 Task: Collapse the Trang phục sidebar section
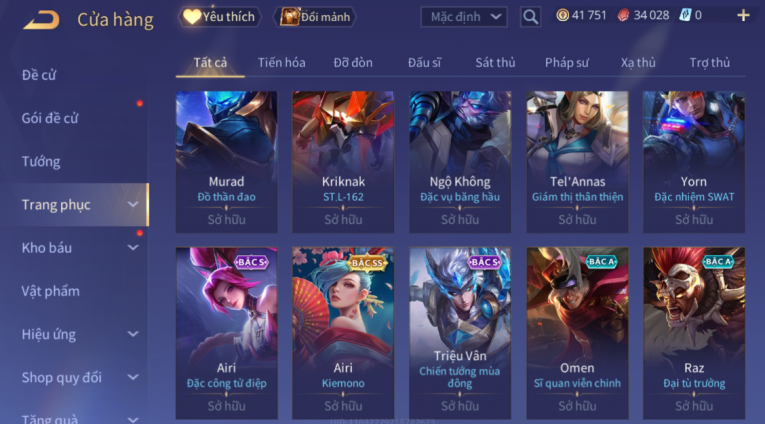point(133,204)
